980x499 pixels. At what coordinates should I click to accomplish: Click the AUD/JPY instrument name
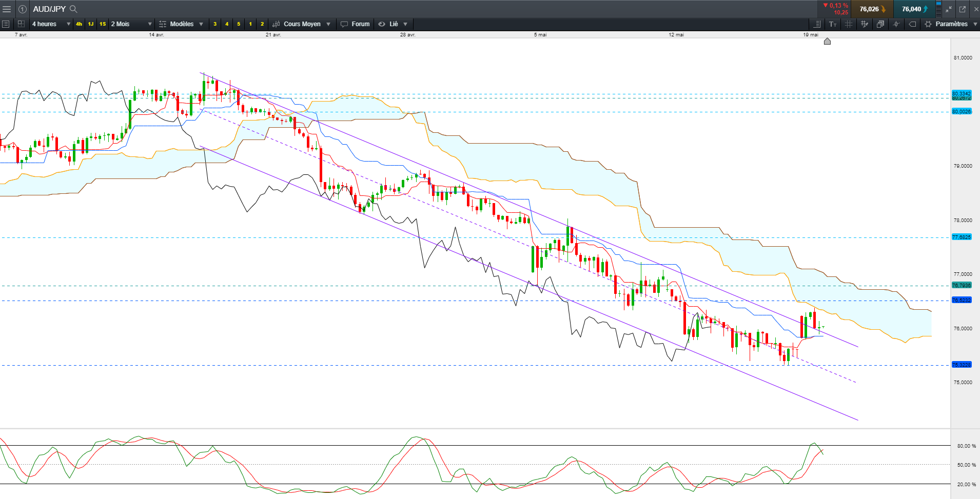tap(49, 9)
